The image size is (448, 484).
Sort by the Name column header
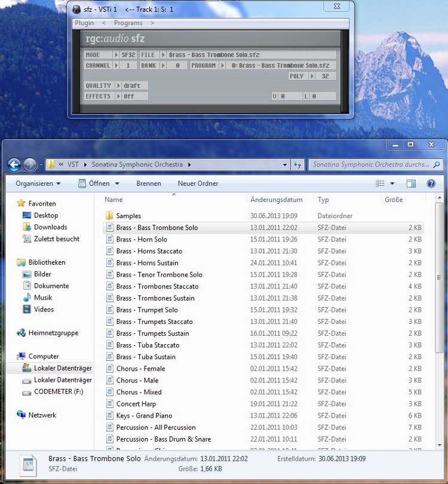click(113, 200)
